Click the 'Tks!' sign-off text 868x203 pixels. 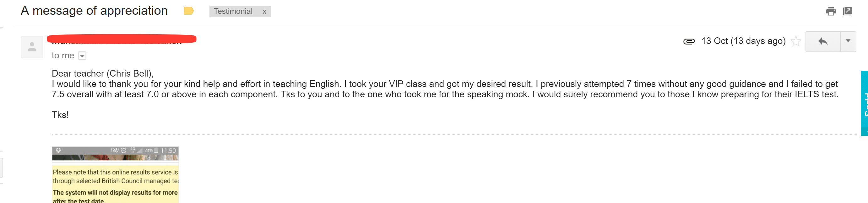[60, 115]
